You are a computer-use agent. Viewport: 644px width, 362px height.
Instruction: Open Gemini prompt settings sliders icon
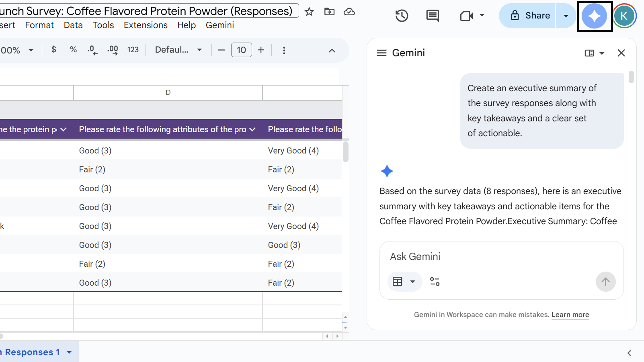[x=435, y=282]
